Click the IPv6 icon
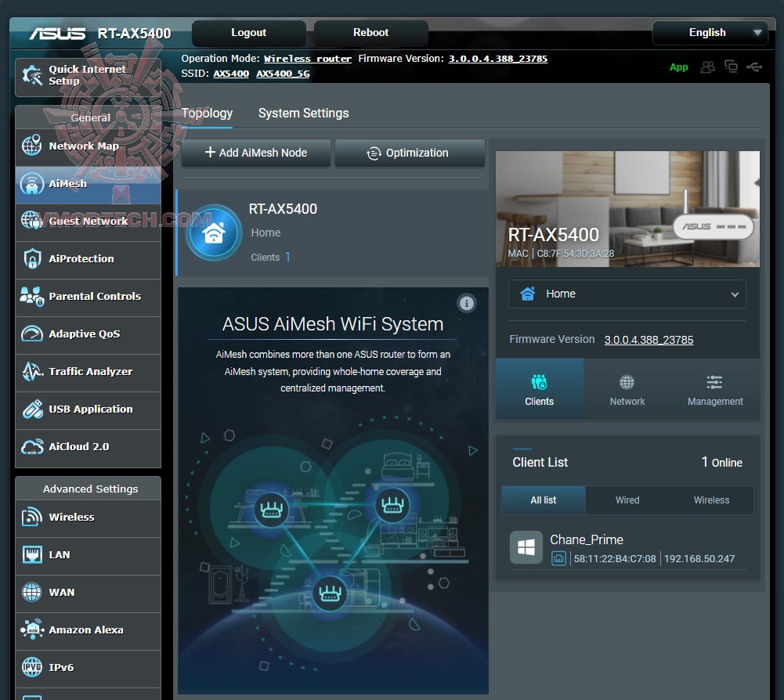Screen dimensions: 784x700 tap(32, 667)
